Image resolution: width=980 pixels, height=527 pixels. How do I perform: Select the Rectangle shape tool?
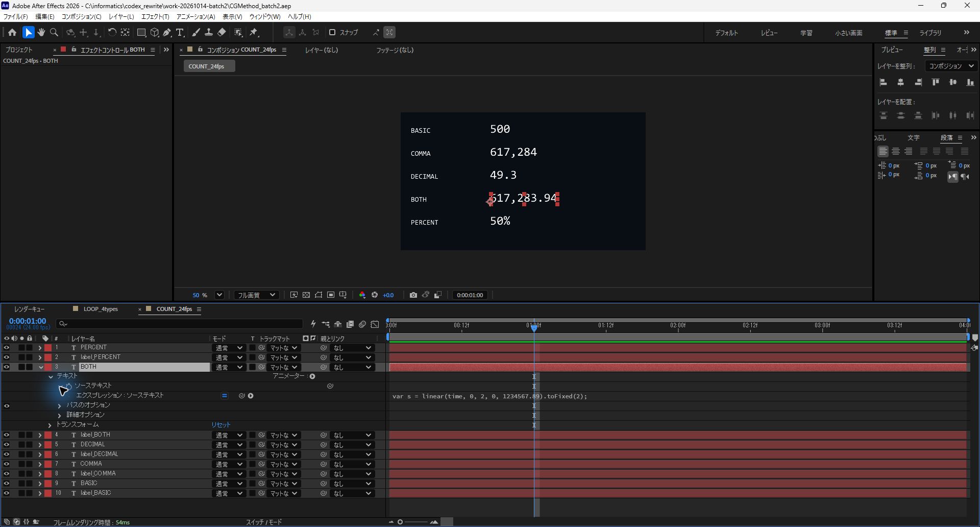pos(141,32)
